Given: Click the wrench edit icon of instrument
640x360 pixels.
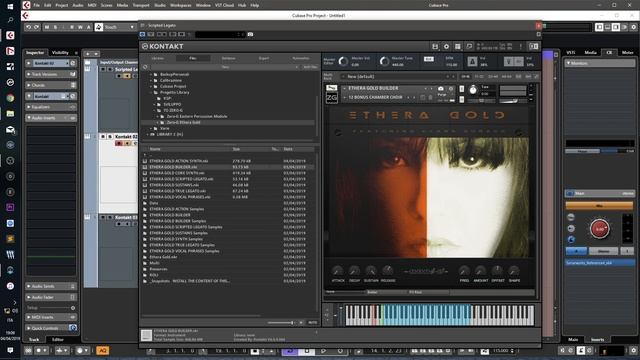Looking at the screenshot, I should click(x=331, y=88).
